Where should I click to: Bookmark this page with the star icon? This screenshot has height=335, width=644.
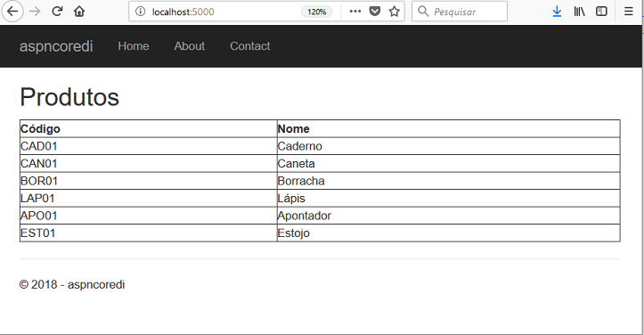[x=395, y=12]
